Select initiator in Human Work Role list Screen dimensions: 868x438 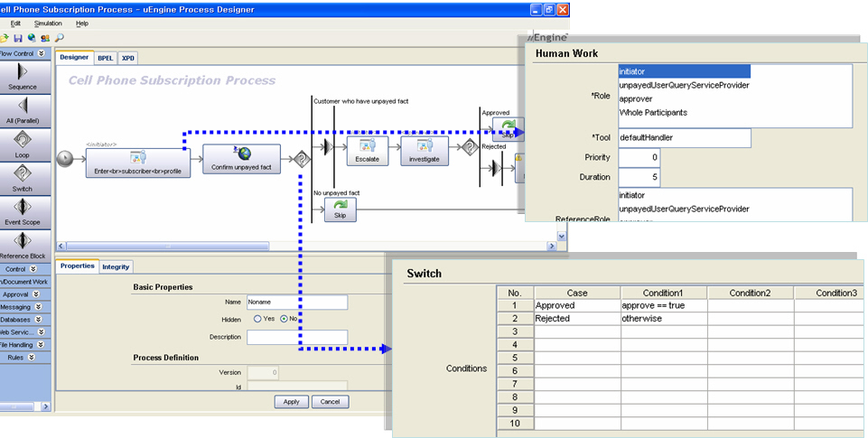coord(685,71)
